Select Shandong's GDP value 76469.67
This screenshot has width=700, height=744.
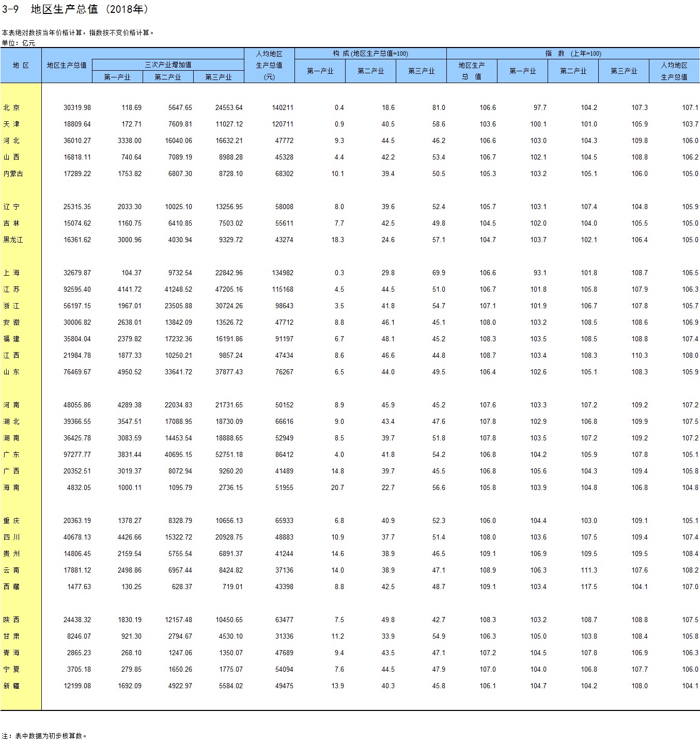[77, 372]
